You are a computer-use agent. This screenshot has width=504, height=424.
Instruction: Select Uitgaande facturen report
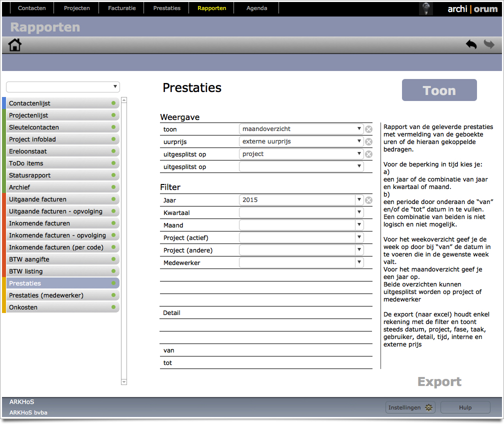pyautogui.click(x=62, y=199)
